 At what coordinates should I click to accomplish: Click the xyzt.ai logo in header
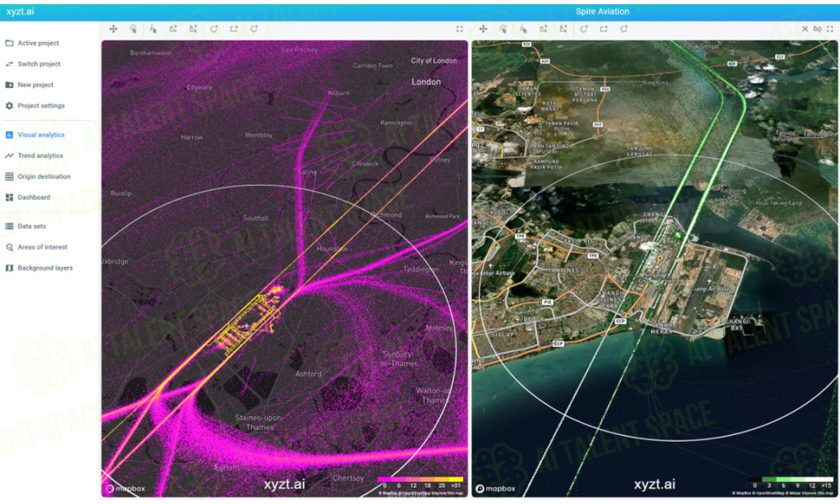20,11
